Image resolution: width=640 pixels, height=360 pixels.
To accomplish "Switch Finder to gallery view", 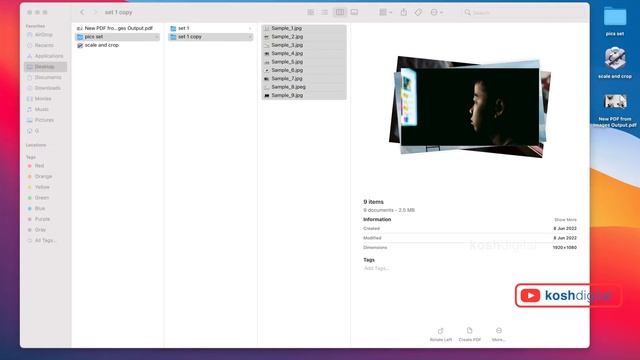I will (x=354, y=12).
